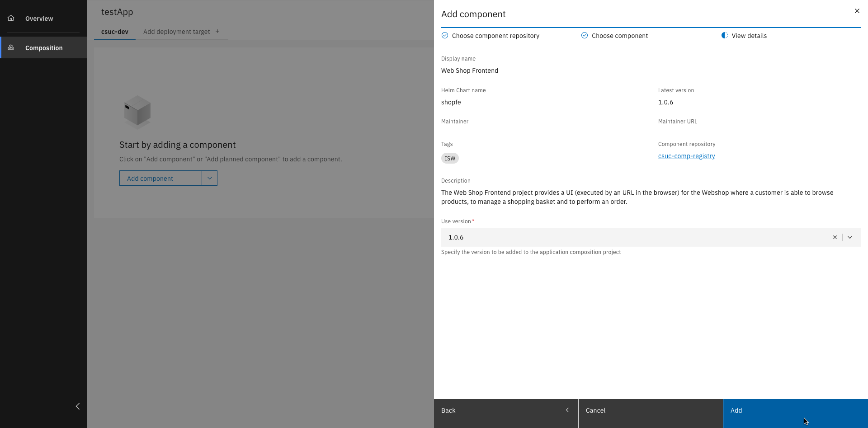Clear the version field using the x icon

[x=835, y=237]
